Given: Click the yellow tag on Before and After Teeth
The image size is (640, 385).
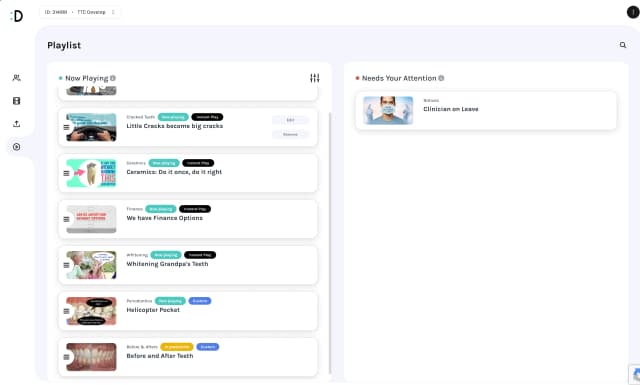Looking at the screenshot, I should (x=177, y=347).
